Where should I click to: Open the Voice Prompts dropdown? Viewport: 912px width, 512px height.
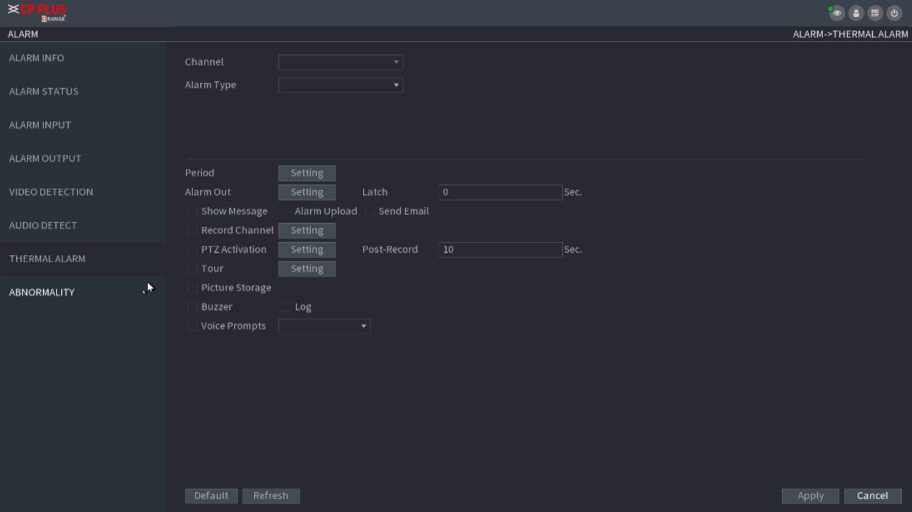(x=324, y=326)
